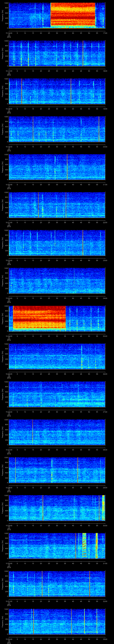The image size is (114, 644).
Task: Click the red vertical line near 15 s in the 15:27:00 spectrogram
Action: tap(33, 432)
